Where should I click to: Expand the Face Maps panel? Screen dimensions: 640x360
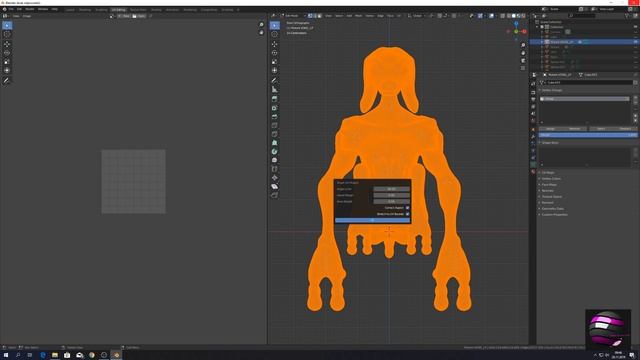[x=549, y=184]
